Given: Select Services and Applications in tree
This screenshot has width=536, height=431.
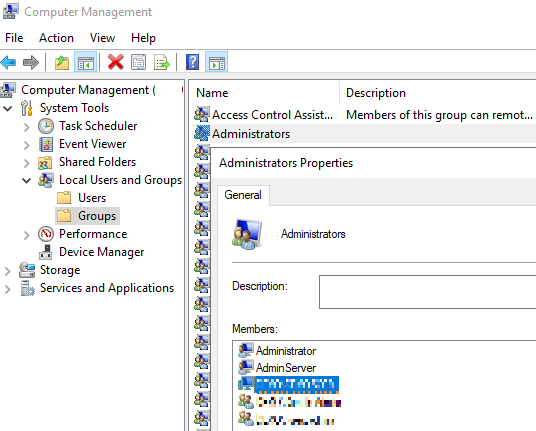Looking at the screenshot, I should (x=107, y=288).
